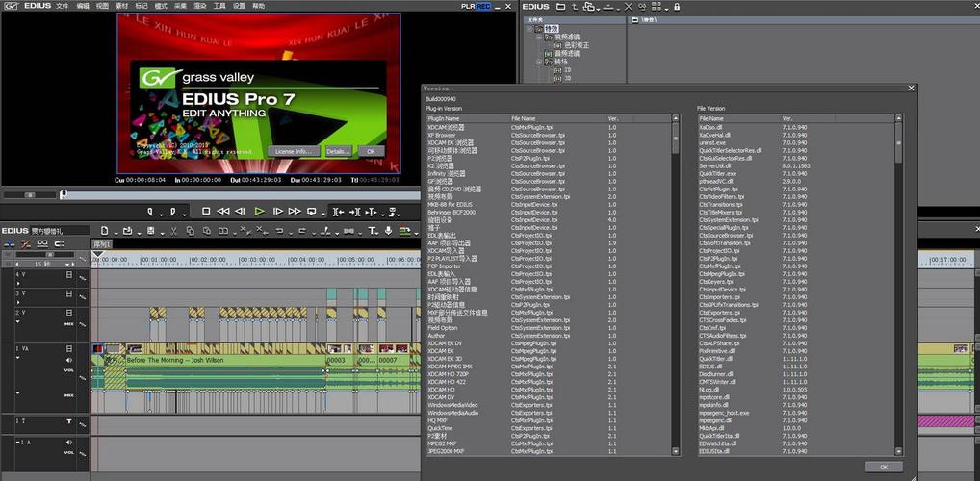The height and width of the screenshot is (481, 980).
Task: Click the Set Default Transition icon
Action: 348,231
